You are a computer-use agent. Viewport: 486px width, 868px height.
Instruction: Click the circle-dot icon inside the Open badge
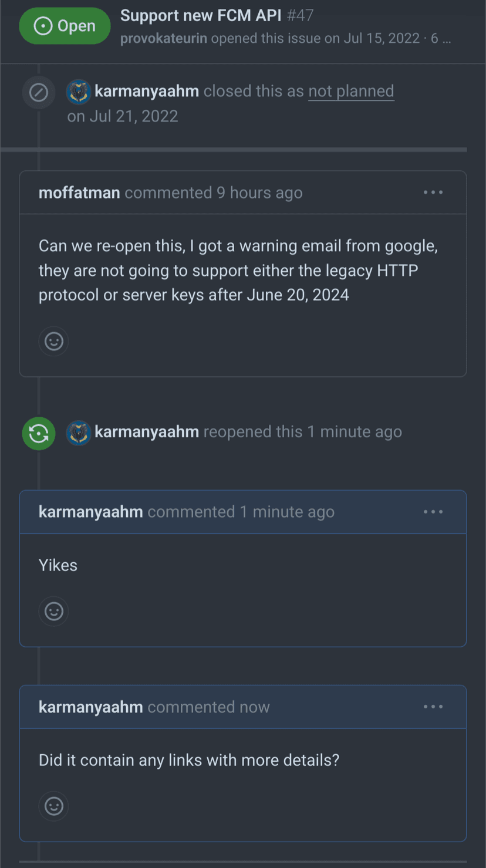[x=42, y=25]
